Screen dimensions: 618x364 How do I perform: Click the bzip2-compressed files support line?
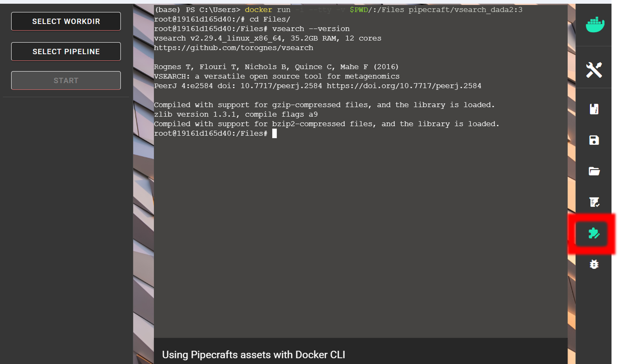[326, 124]
